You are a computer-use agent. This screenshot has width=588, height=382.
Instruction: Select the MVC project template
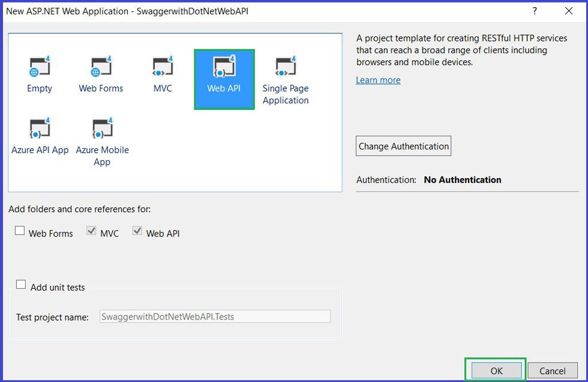pos(162,72)
